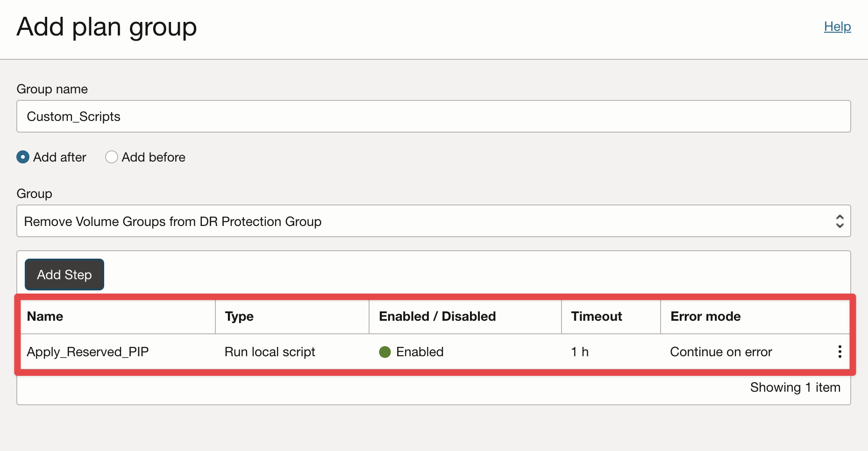868x451 pixels.
Task: Click the Enabled / Disabled column header
Action: [437, 317]
